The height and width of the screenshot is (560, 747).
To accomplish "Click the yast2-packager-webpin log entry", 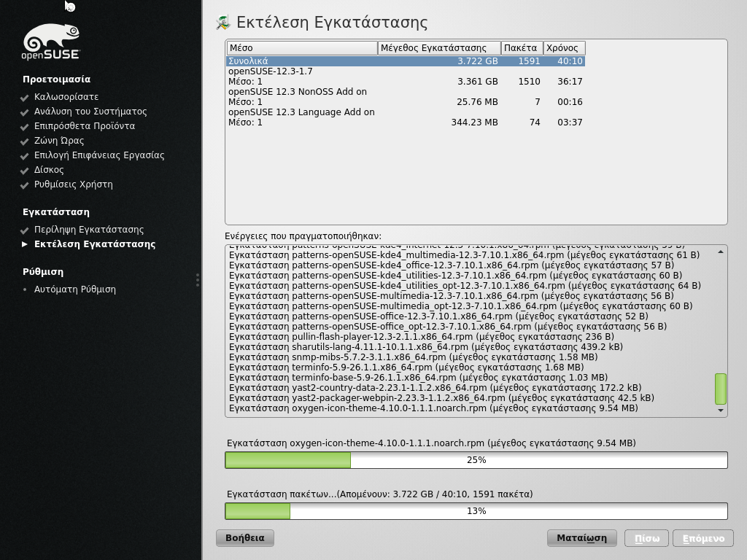I will [x=441, y=398].
